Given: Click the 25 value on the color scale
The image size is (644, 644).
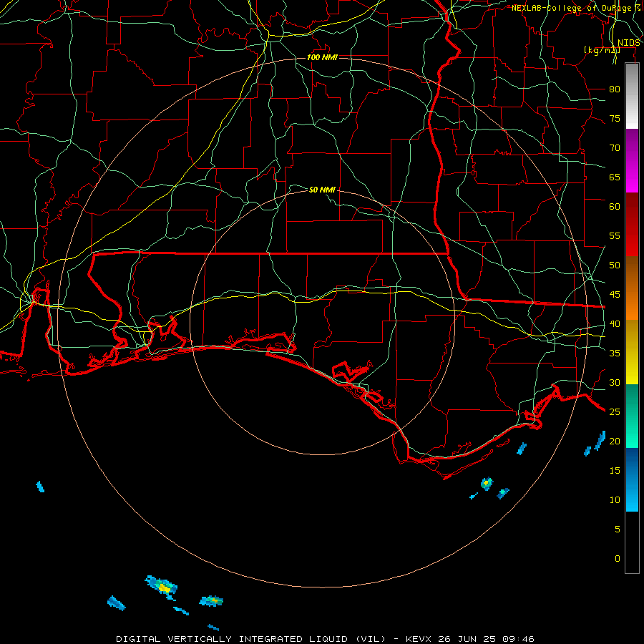Looking at the screenshot, I should point(615,412).
